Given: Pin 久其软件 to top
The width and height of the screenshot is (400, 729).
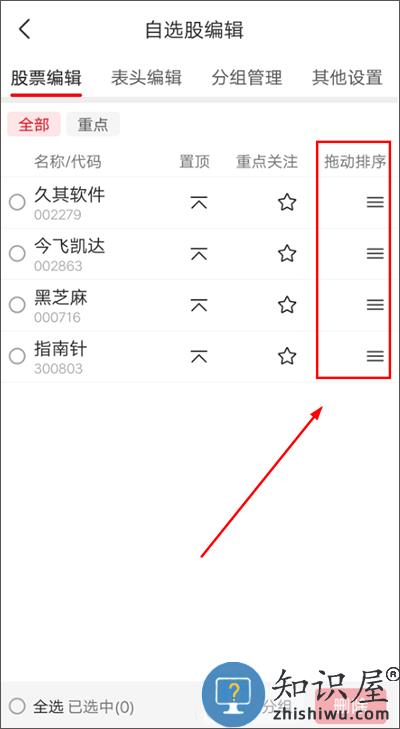Looking at the screenshot, I should [199, 202].
